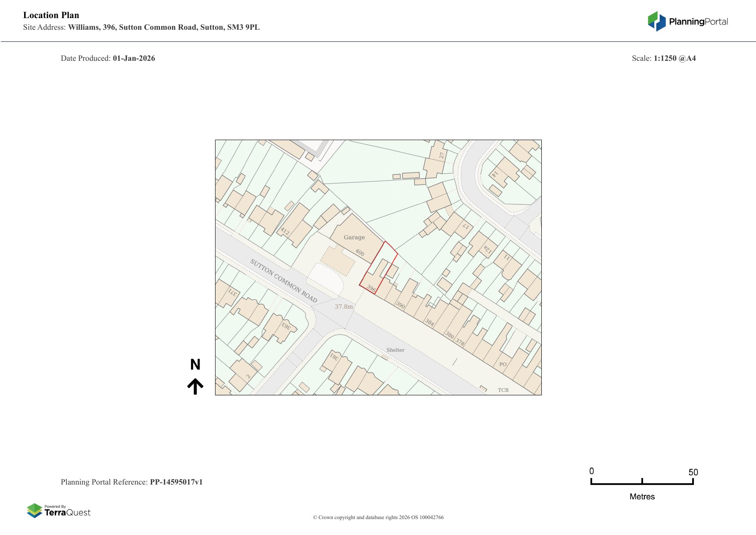Click the 37.8m spot height label
This screenshot has height=535, width=756.
click(x=344, y=307)
